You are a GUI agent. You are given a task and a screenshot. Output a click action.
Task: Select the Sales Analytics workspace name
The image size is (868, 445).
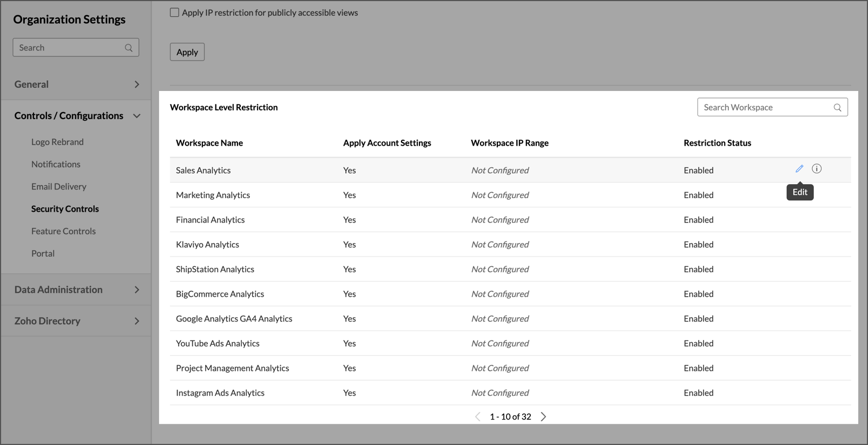coord(203,170)
